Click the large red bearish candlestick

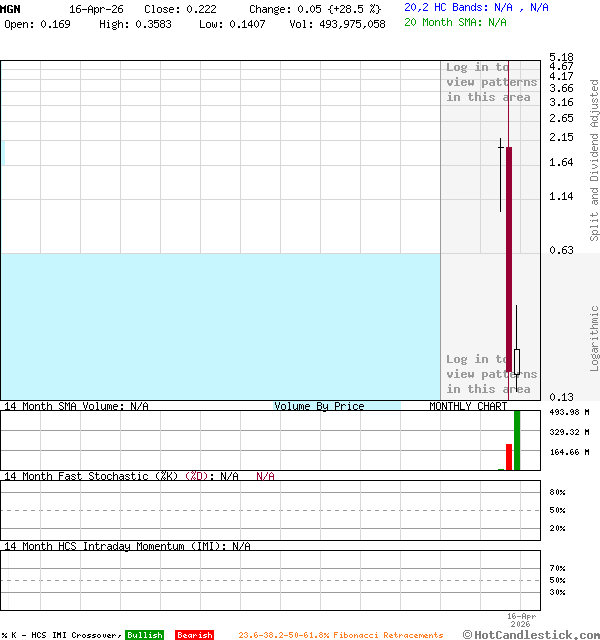pyautogui.click(x=509, y=260)
